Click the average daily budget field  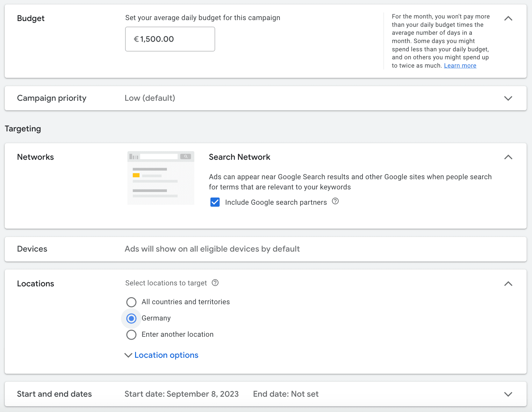pos(170,39)
